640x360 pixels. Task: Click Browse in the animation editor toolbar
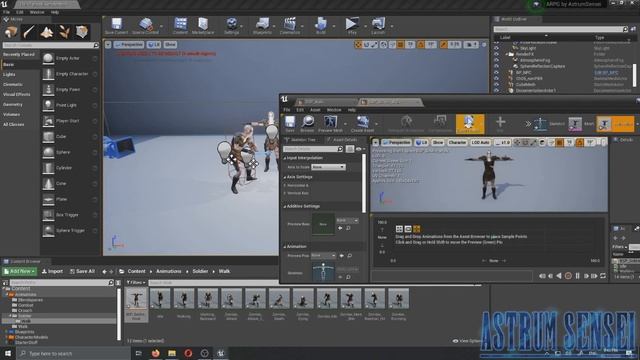point(307,124)
